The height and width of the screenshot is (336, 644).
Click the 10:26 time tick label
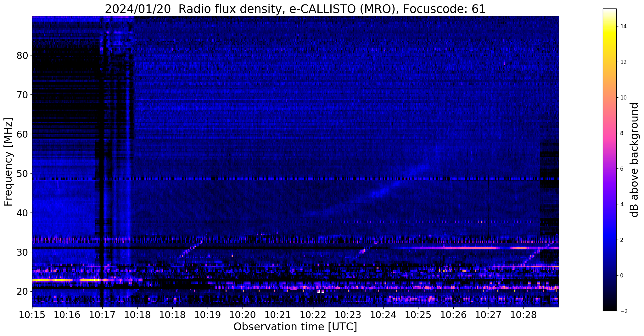pos(453,315)
